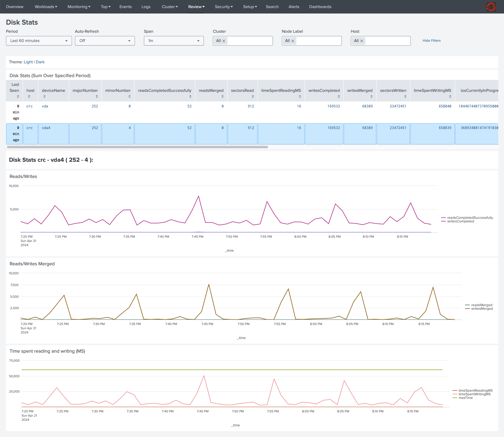Screen dimensions: 504x437
Task: Click the Hide Filters link
Action: click(x=431, y=41)
